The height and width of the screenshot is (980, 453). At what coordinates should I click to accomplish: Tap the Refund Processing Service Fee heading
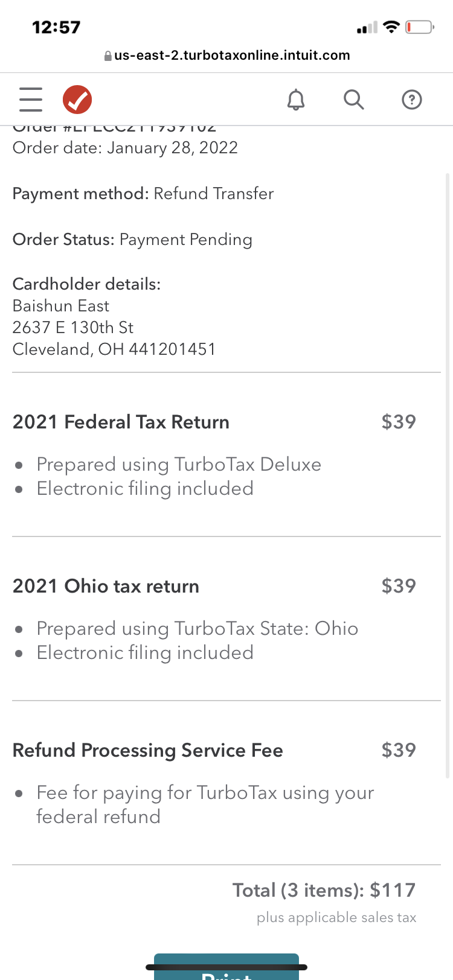click(148, 750)
